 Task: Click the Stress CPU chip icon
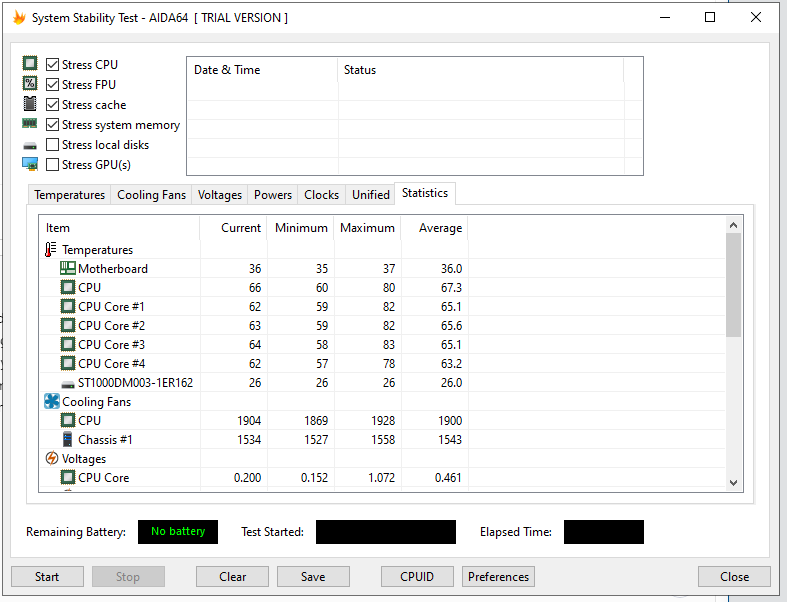coord(30,63)
